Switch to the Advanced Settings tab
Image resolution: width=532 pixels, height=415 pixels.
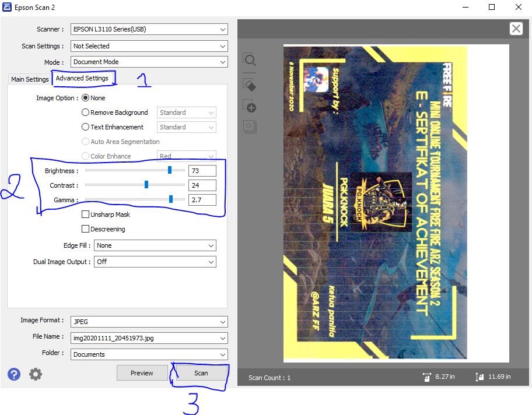point(82,78)
